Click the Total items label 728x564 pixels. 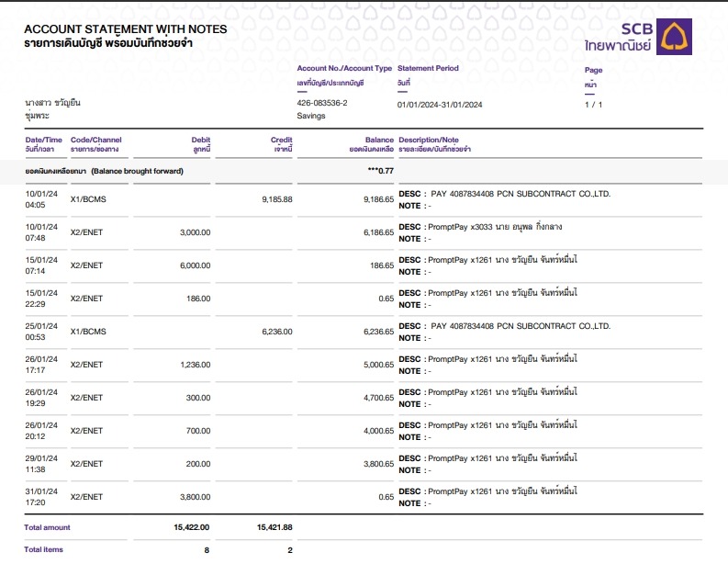[45, 549]
